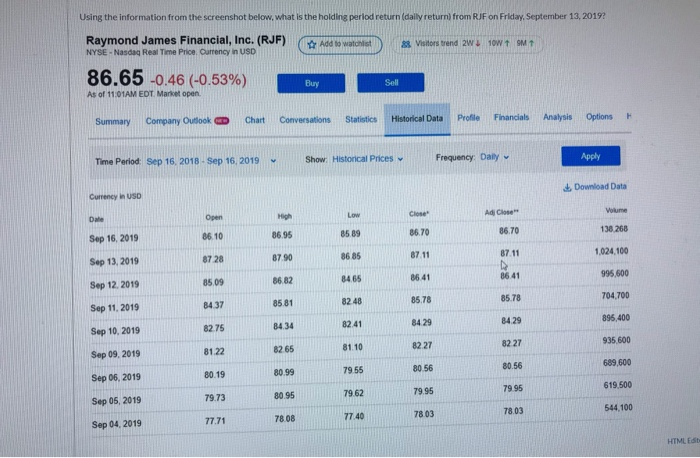Click the Open column header
This screenshot has width=700, height=458.
pos(214,217)
